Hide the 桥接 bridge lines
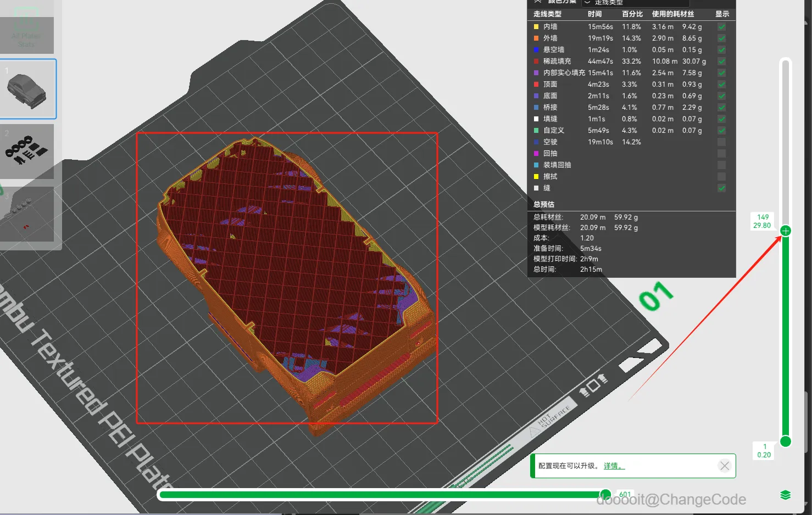The height and width of the screenshot is (515, 812). click(x=721, y=107)
